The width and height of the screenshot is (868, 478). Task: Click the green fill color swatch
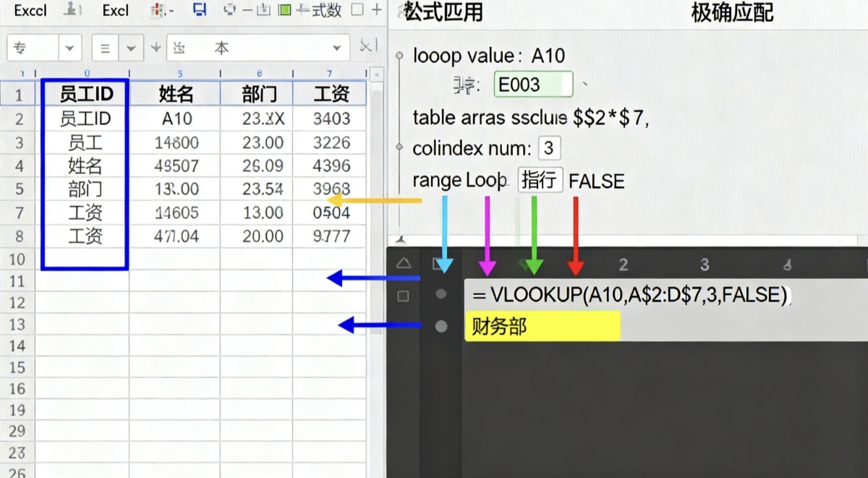click(x=284, y=9)
